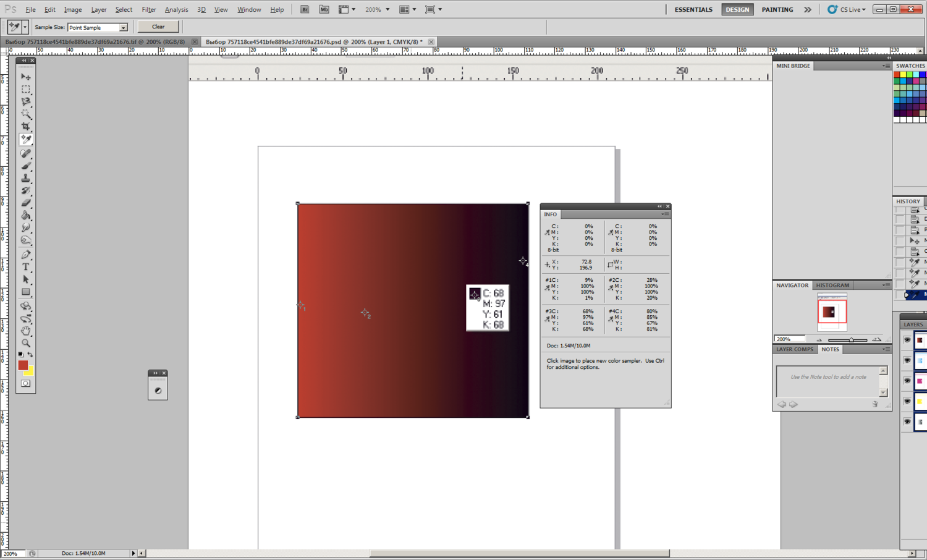Select the 3D Camera Rotate tool
Viewport: 927px width, 560px height.
(26, 318)
